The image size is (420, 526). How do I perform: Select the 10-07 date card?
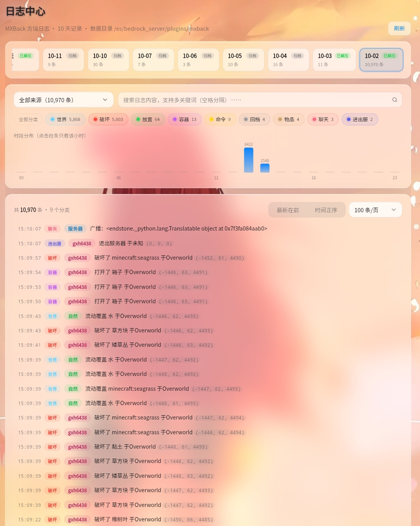[153, 60]
